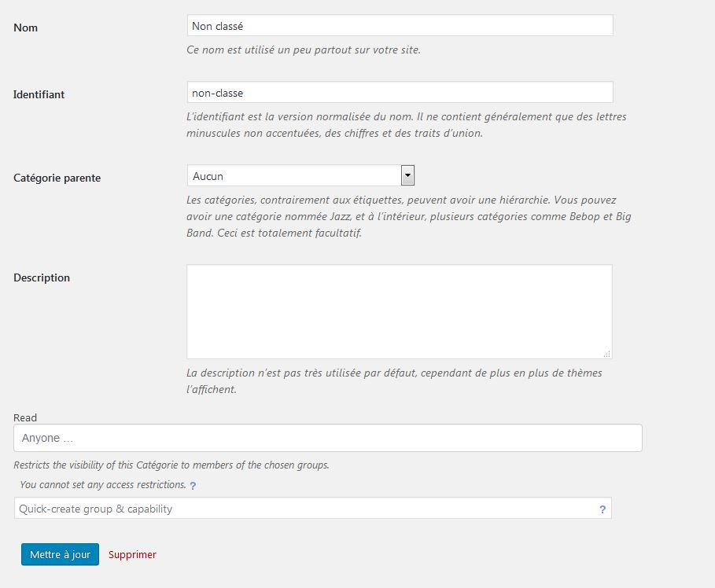The height and width of the screenshot is (588, 715).
Task: Click the Read label above Anyone field
Action: tap(25, 417)
